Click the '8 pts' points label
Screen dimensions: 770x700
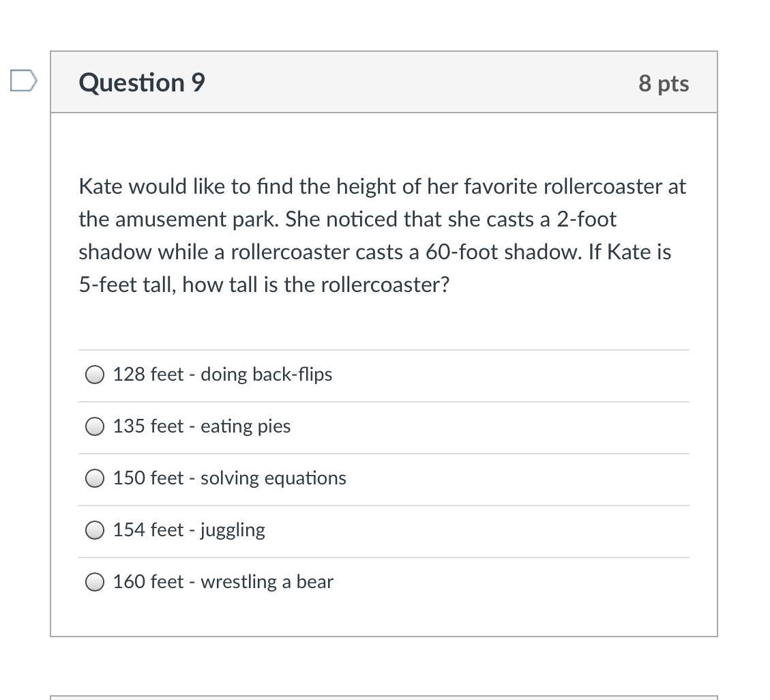[x=663, y=83]
